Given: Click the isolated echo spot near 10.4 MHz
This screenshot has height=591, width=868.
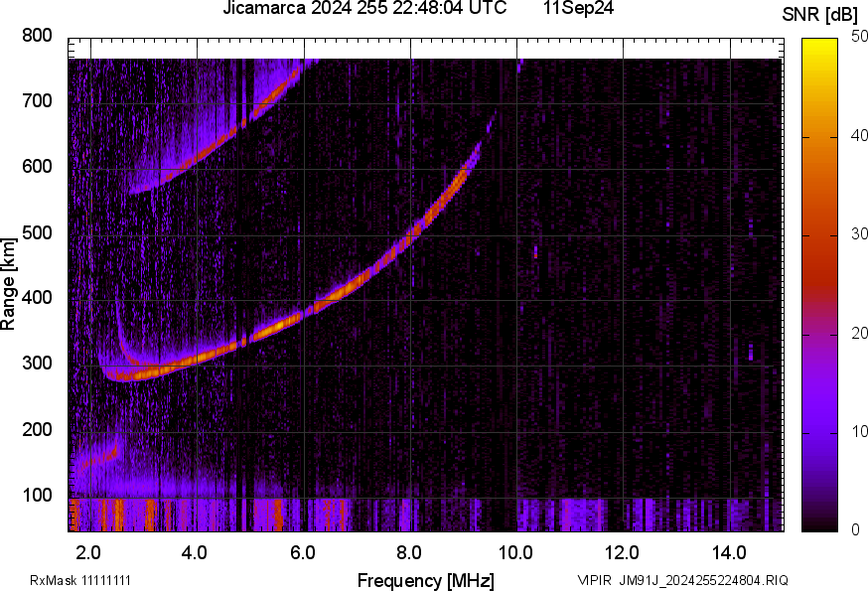Looking at the screenshot, I should [x=535, y=252].
